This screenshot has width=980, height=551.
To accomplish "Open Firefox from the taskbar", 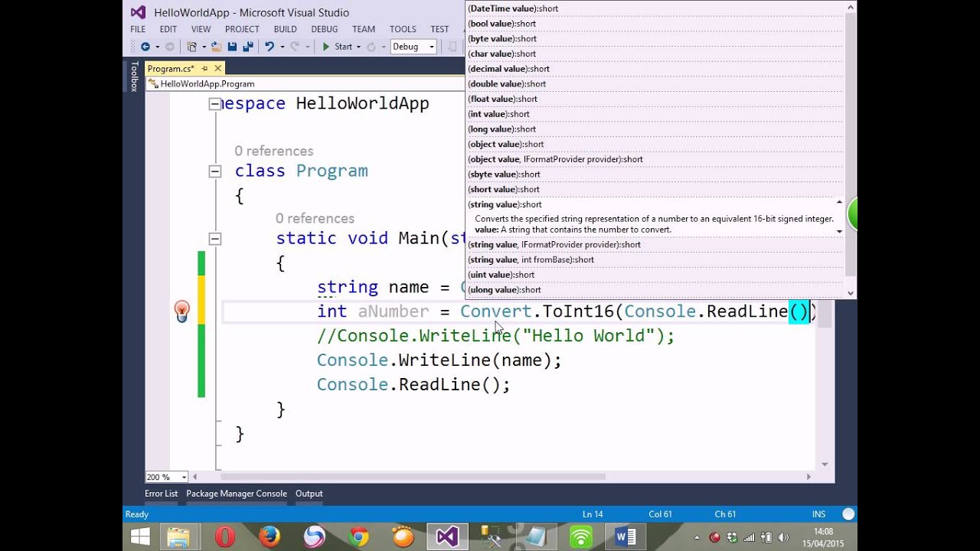I will [269, 536].
